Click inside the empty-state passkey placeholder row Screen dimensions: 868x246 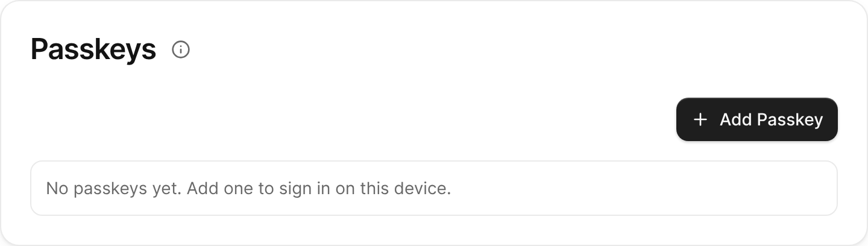434,188
